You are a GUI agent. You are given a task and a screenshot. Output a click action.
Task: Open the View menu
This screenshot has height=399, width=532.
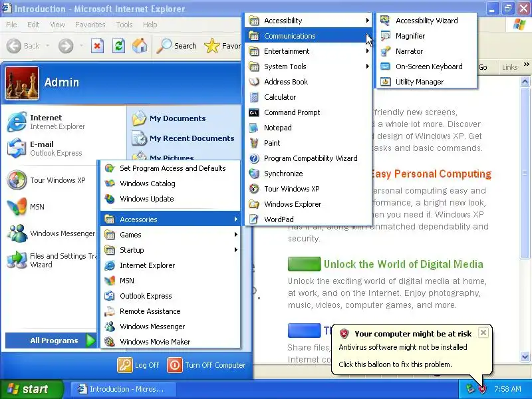click(57, 25)
